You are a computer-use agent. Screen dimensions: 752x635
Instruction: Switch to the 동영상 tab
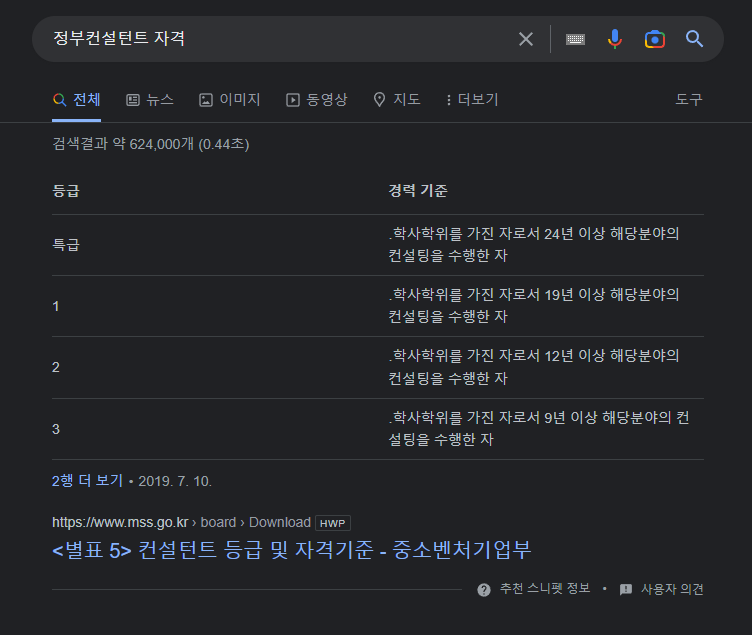(317, 100)
